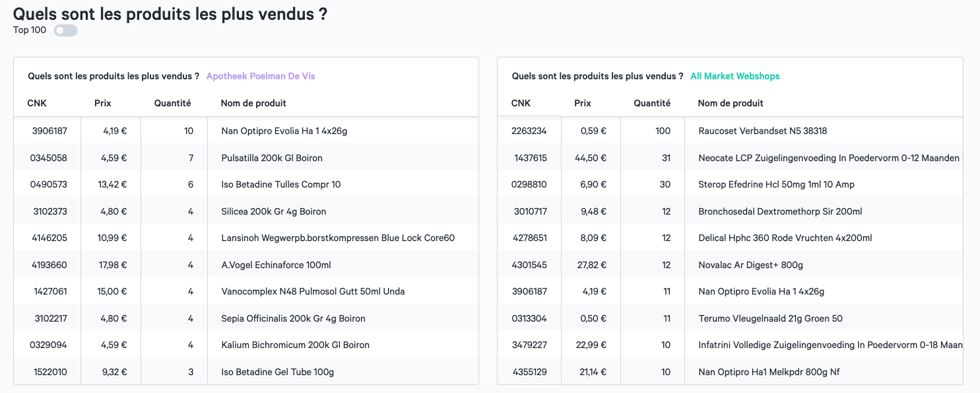Viewport: 980px width, 393px height.
Task: Click Prix column header in All Market table
Action: coord(583,103)
